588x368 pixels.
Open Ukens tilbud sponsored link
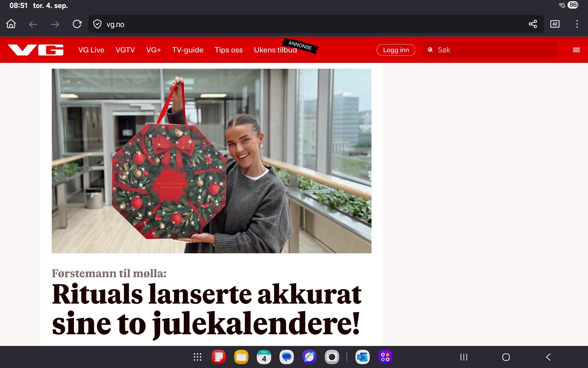[x=275, y=50]
